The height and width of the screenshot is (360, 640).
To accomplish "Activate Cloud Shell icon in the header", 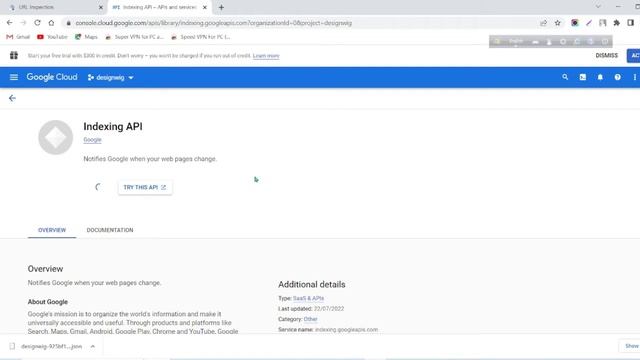I will point(582,77).
